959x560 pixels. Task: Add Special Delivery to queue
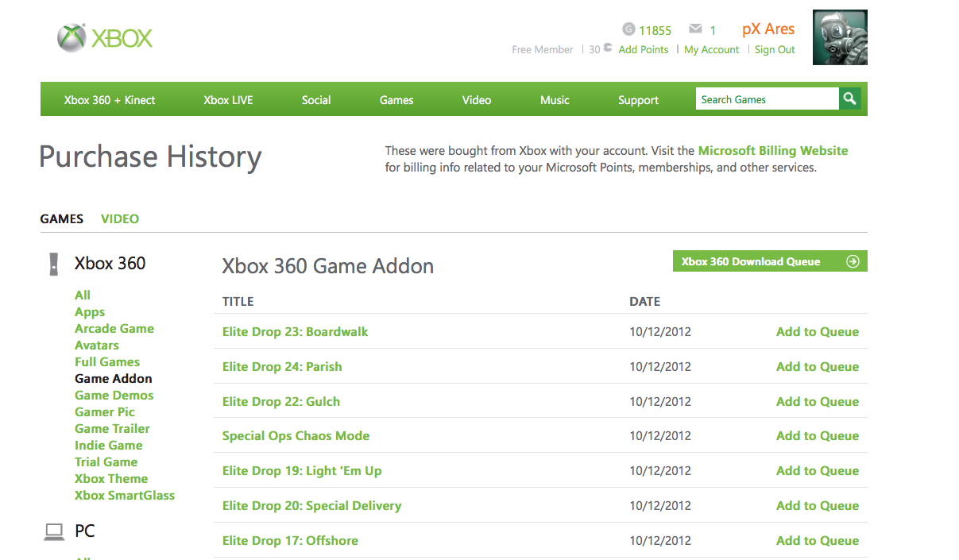pyautogui.click(x=818, y=505)
